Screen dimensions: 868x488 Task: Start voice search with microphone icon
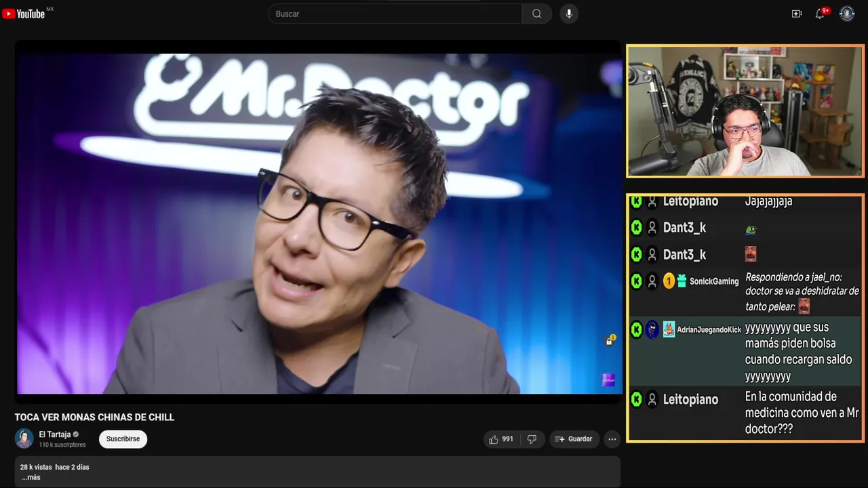coord(569,14)
